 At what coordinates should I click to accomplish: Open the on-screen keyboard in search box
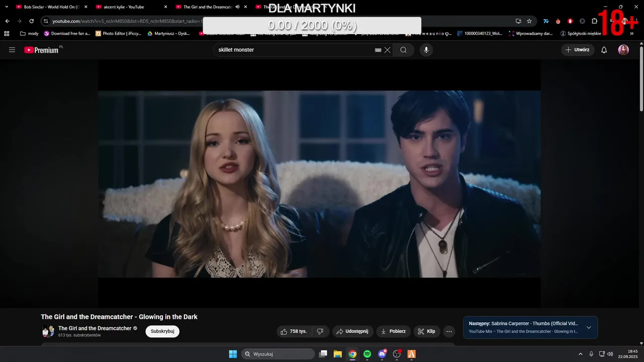(378, 50)
